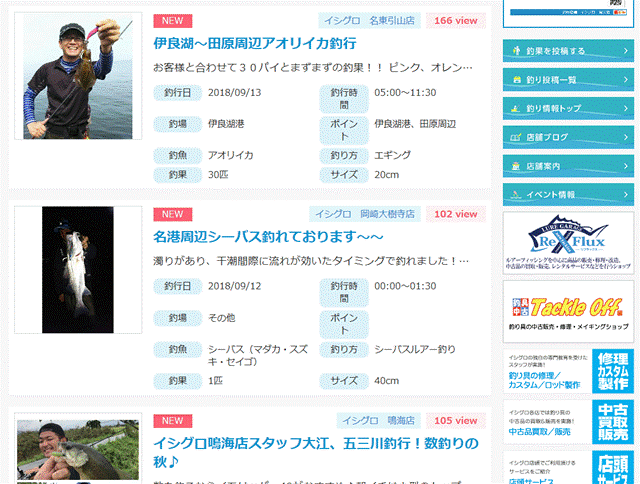
Task: Click the イシグロ 名東引山店 store tag
Action: [369, 21]
